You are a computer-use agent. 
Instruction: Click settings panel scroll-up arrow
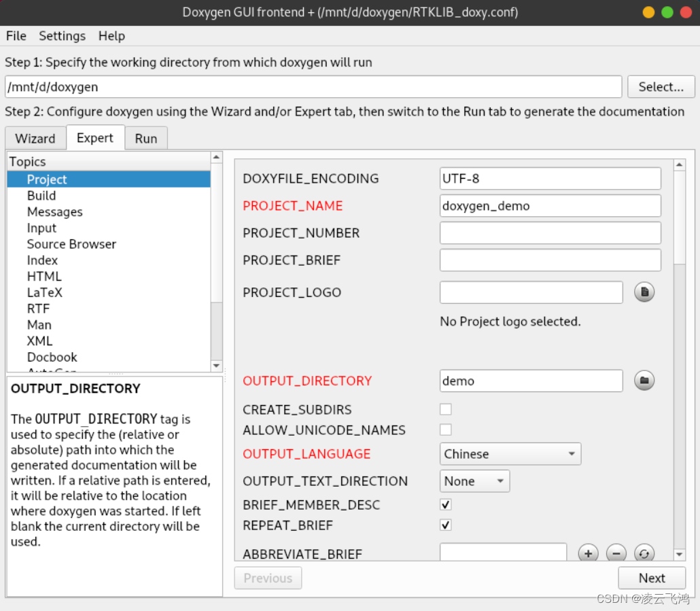(x=679, y=165)
